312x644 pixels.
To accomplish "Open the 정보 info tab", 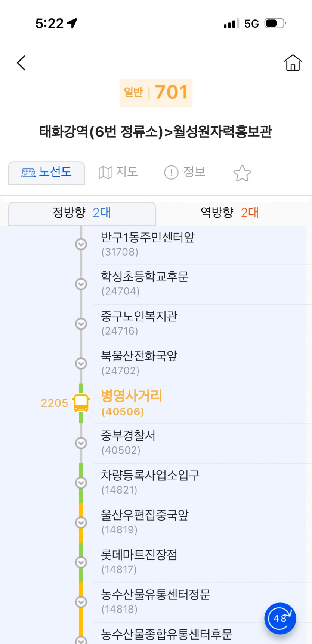I will coord(185,172).
